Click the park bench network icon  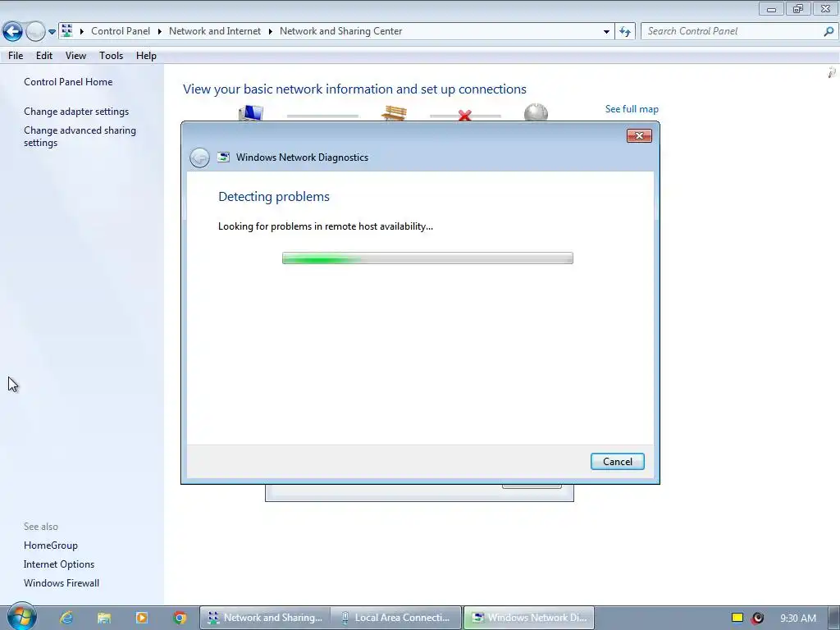coord(394,113)
